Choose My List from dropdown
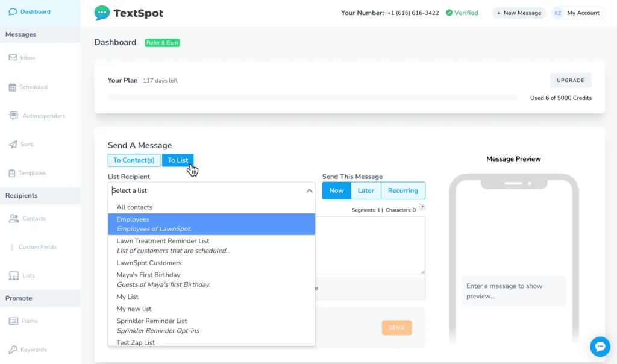Screen dimensions: 617x364 tap(211, 297)
